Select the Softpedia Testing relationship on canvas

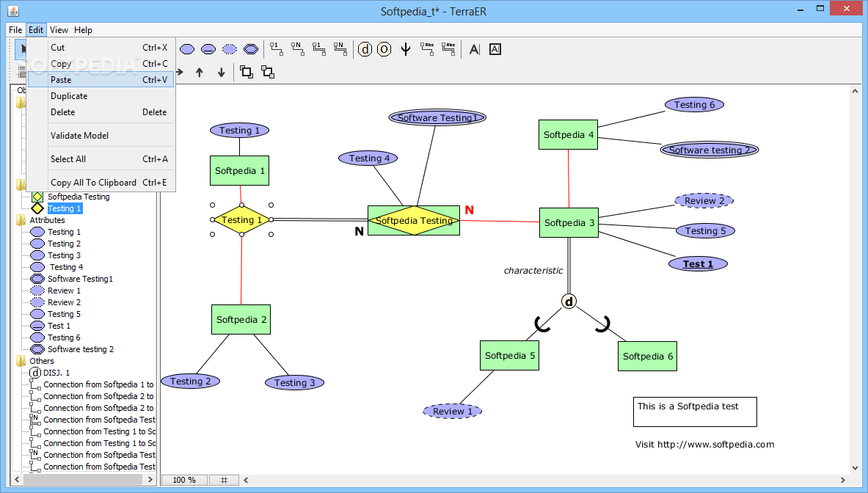pos(414,221)
